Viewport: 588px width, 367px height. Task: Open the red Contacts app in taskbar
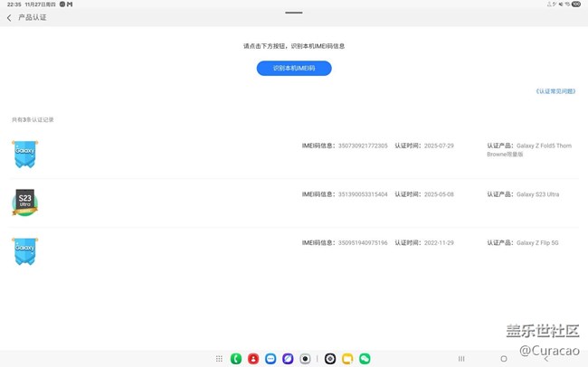click(x=253, y=359)
